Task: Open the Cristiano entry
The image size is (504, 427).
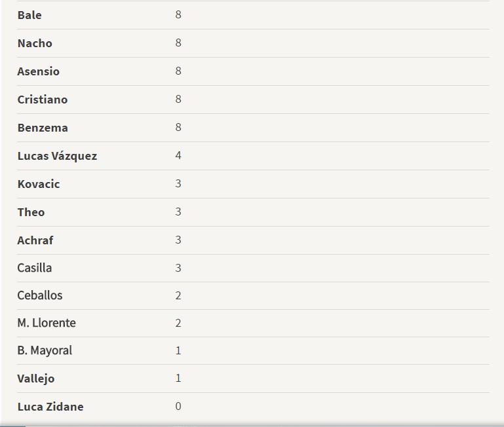Action: click(43, 100)
